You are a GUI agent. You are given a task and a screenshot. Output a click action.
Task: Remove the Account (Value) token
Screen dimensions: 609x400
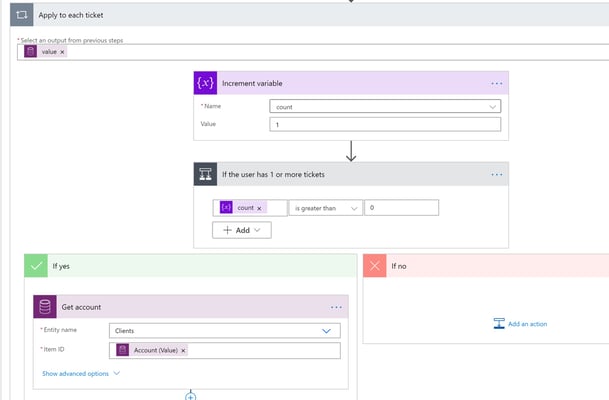[x=183, y=350]
